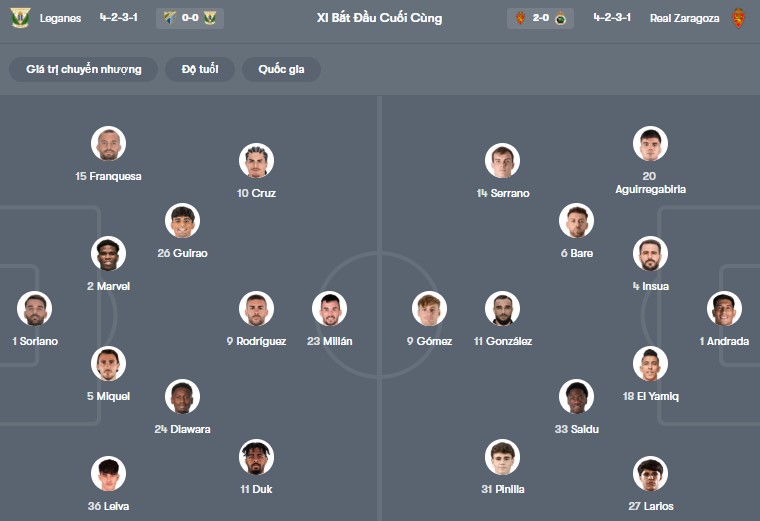This screenshot has height=521, width=760.
Task: Click the Real Zaragoza team name link
Action: pos(684,18)
